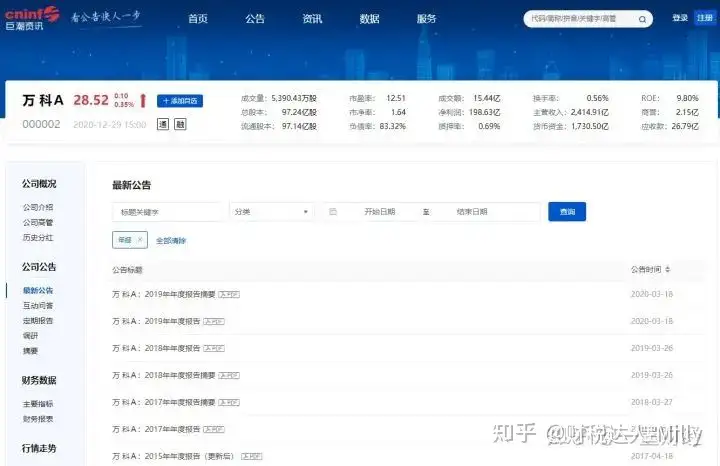Screen dimensions: 720x466
Task: Click the 开始日期 field
Action: (380, 212)
